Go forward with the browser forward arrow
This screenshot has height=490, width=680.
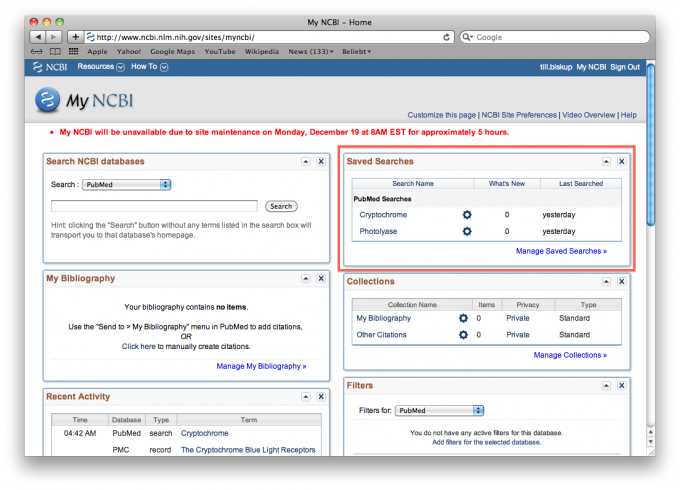[54, 37]
